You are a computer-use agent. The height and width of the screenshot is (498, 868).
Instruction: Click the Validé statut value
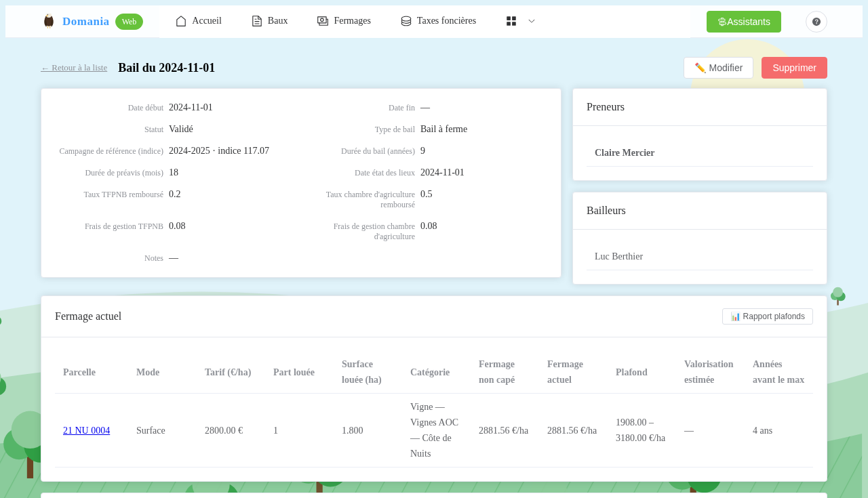click(x=181, y=129)
